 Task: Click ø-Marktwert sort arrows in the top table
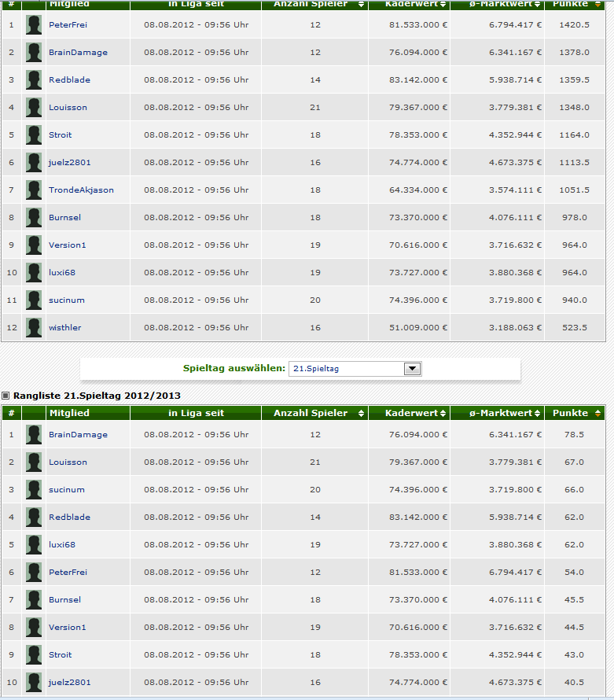tap(539, 5)
